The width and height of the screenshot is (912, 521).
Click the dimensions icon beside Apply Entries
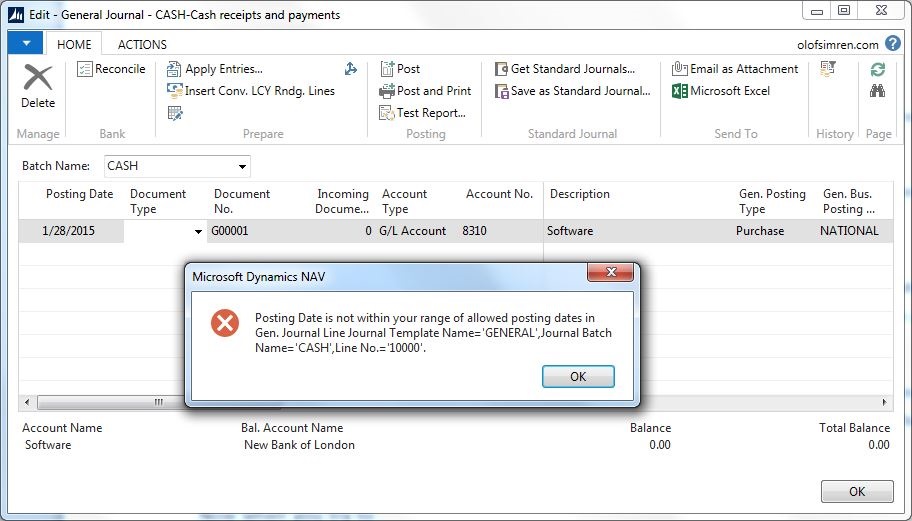coord(351,69)
